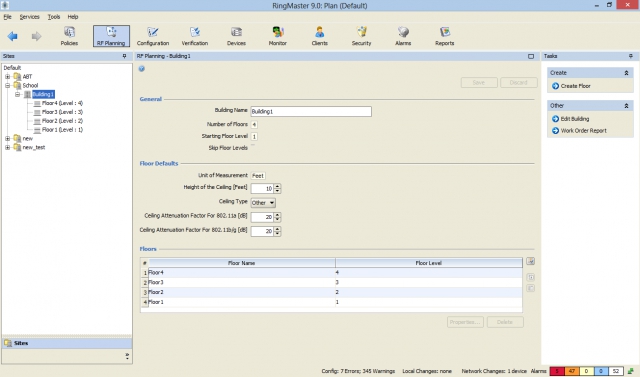Click the red critical alarms counter
640x377 pixels.
pos(557,371)
